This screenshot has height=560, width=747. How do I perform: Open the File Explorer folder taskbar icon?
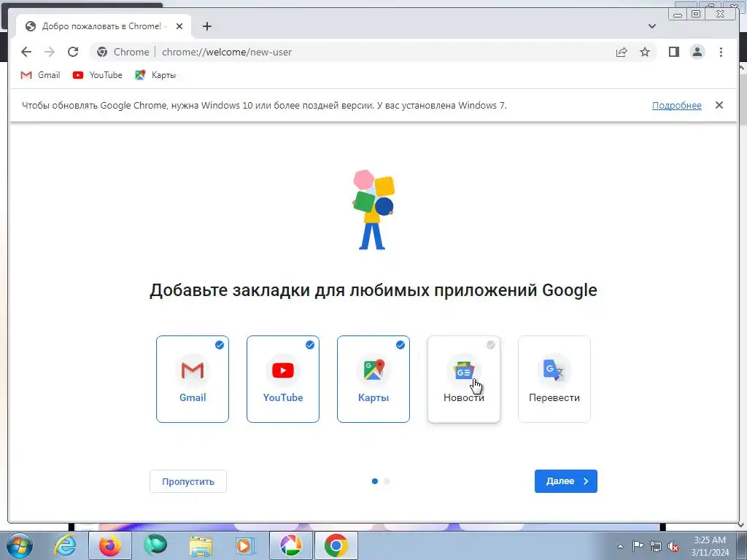click(x=201, y=545)
